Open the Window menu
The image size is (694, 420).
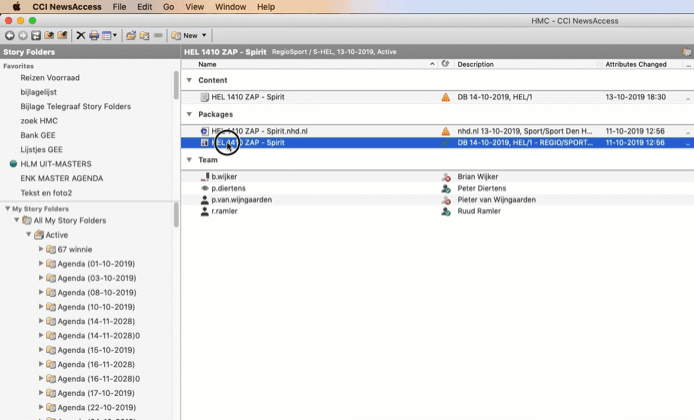tap(230, 7)
